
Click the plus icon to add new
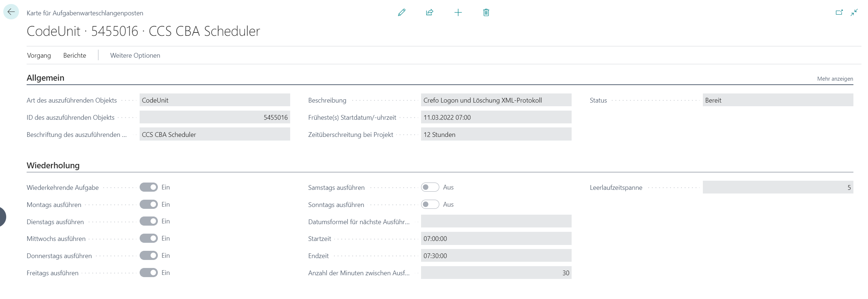pyautogui.click(x=458, y=13)
